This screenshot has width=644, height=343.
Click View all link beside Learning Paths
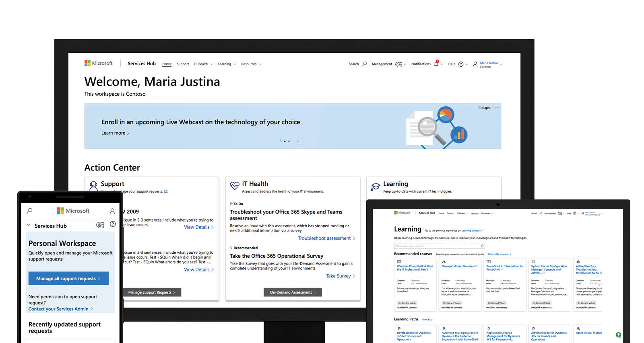[x=427, y=320]
